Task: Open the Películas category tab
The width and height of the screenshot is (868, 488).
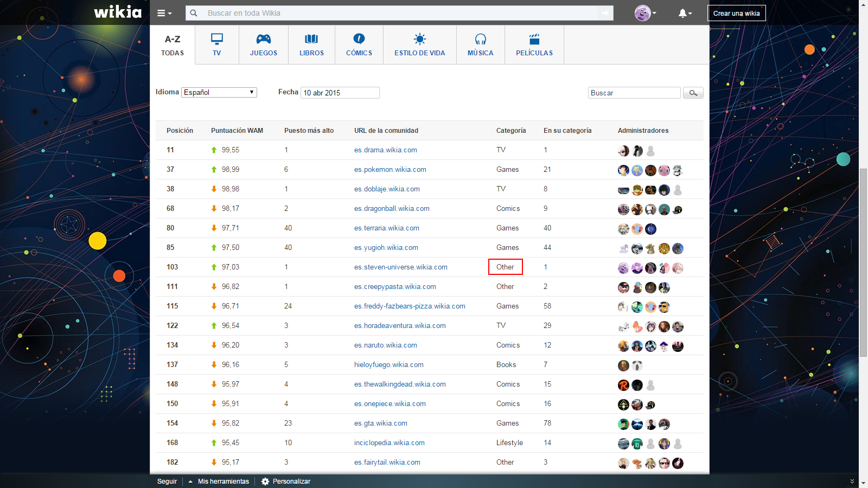Action: click(x=534, y=44)
